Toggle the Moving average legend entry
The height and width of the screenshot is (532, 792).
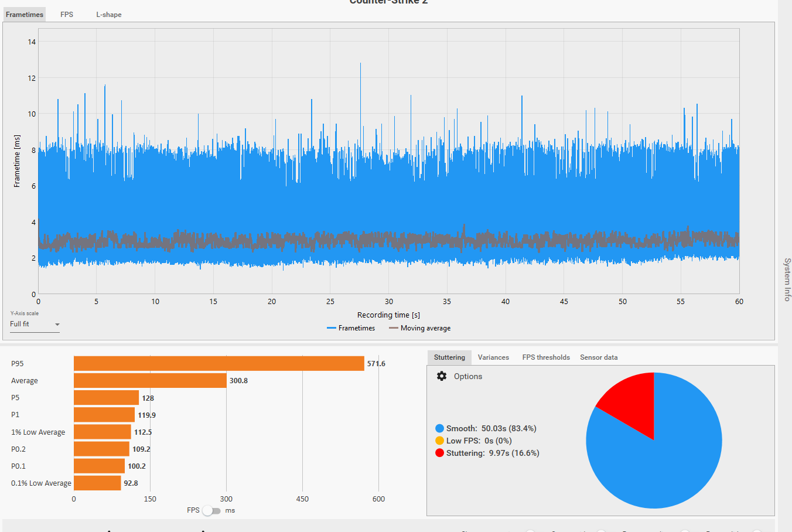click(x=420, y=328)
